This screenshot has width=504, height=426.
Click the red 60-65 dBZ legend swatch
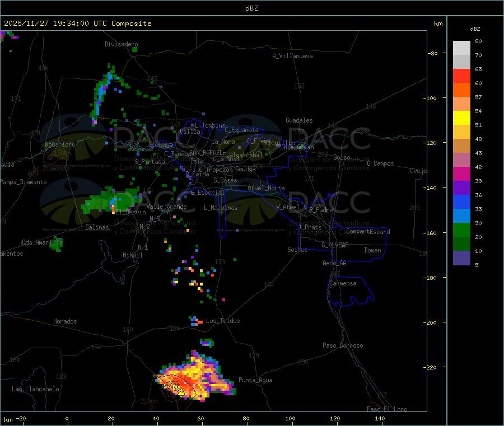461,76
